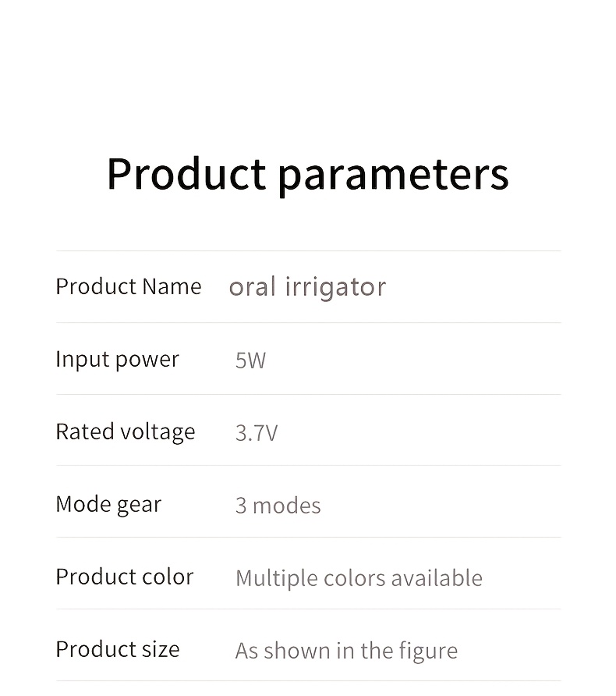Select the 'Product Name' label
The image size is (616, 696).
[x=129, y=286]
